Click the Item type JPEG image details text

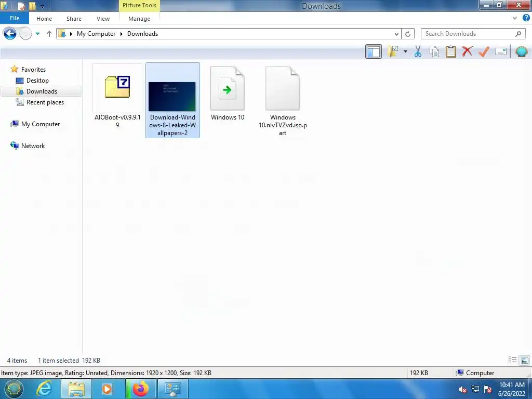pyautogui.click(x=106, y=373)
